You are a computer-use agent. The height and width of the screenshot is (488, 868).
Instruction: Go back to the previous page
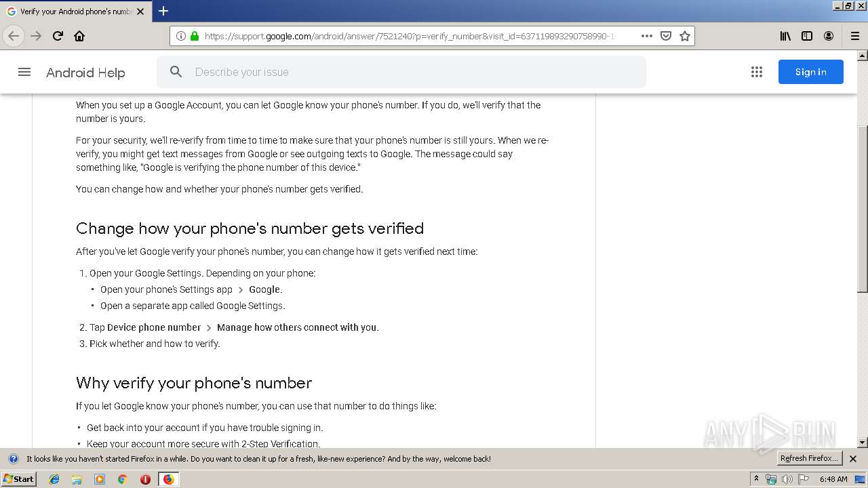click(x=14, y=36)
